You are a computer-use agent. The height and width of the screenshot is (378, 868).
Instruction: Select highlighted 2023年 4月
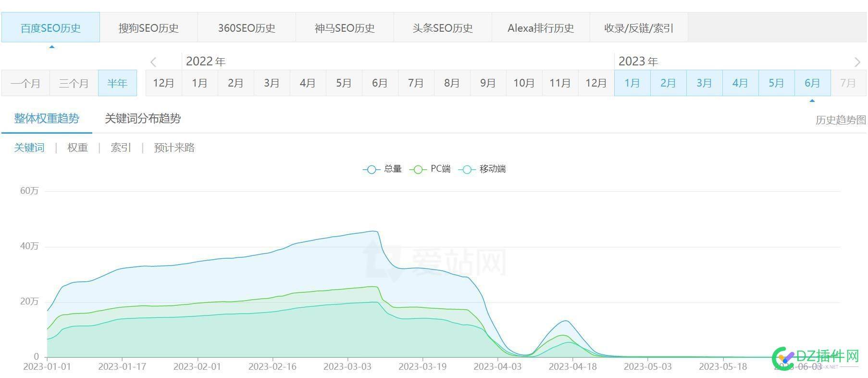740,83
